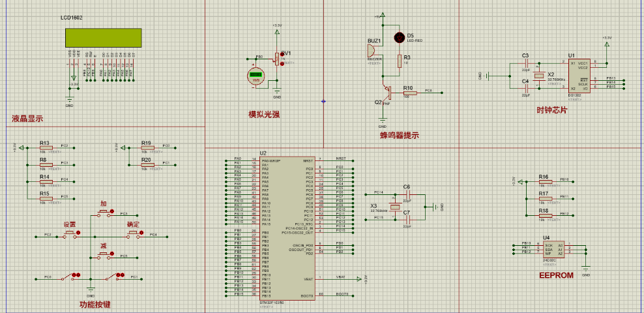Select resistor R14

46,181
